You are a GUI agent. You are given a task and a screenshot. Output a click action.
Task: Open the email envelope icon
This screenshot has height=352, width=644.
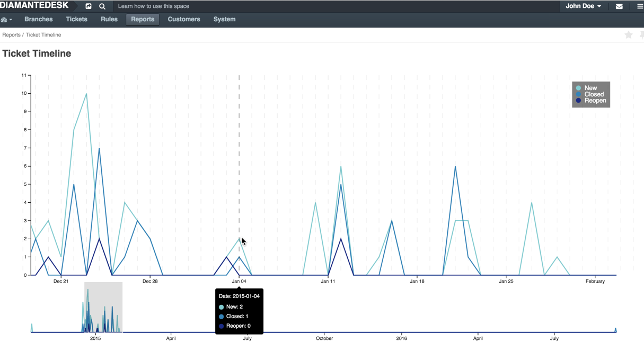(619, 6)
